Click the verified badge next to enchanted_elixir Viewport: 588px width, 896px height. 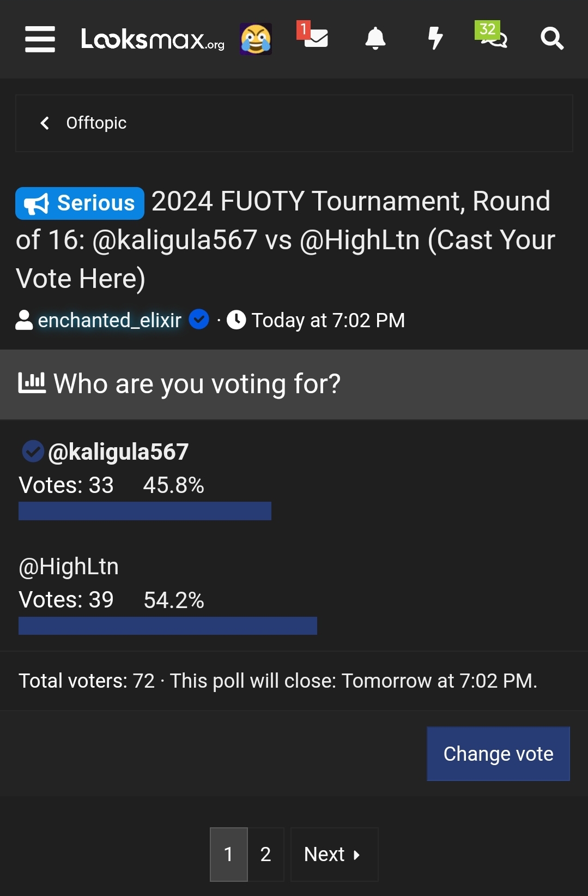pyautogui.click(x=199, y=320)
